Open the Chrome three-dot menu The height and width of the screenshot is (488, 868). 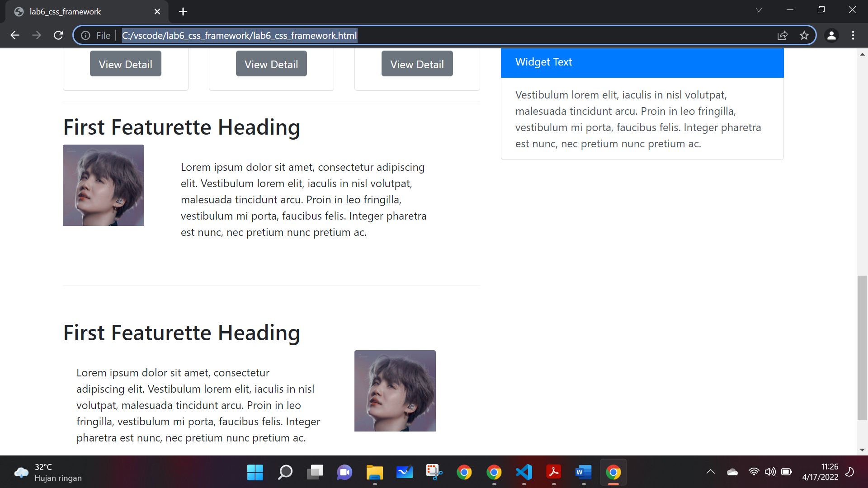point(854,35)
